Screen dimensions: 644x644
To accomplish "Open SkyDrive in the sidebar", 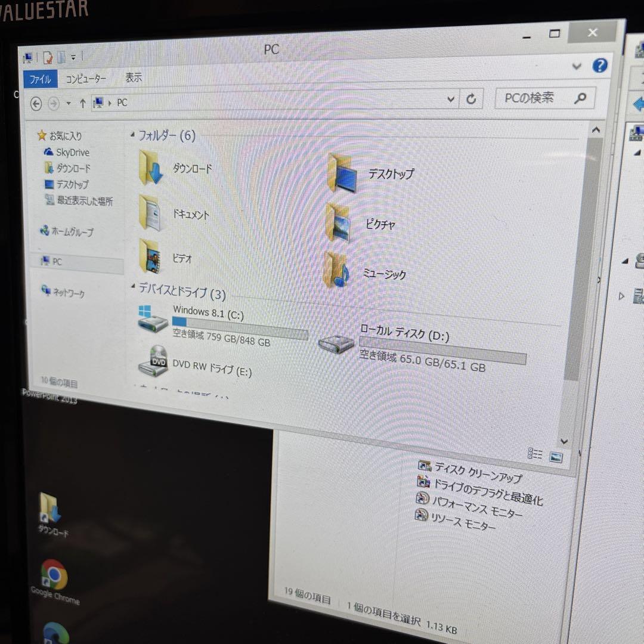I will 72,153.
